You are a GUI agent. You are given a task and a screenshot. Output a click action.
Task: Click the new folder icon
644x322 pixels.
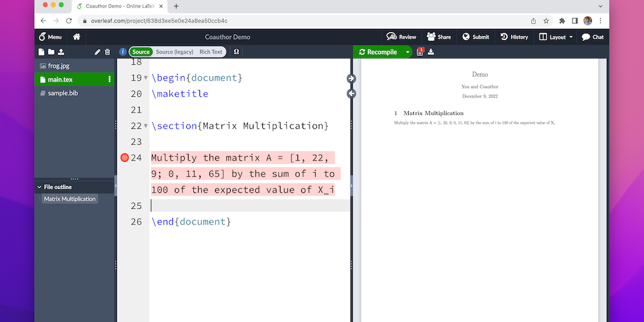(x=51, y=52)
